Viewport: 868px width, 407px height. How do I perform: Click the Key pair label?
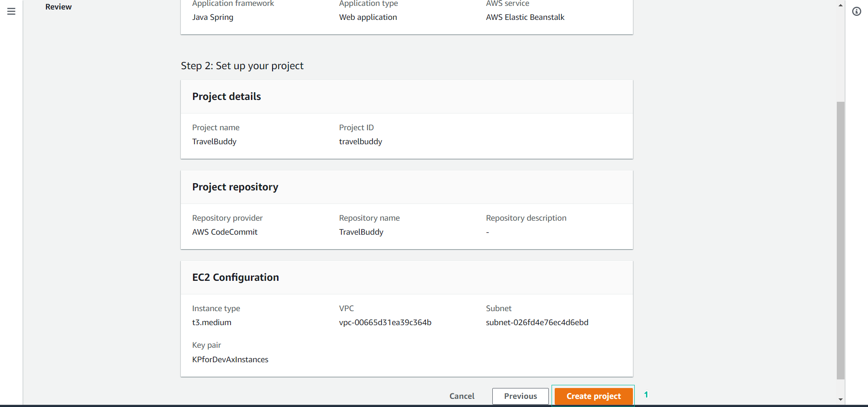206,345
